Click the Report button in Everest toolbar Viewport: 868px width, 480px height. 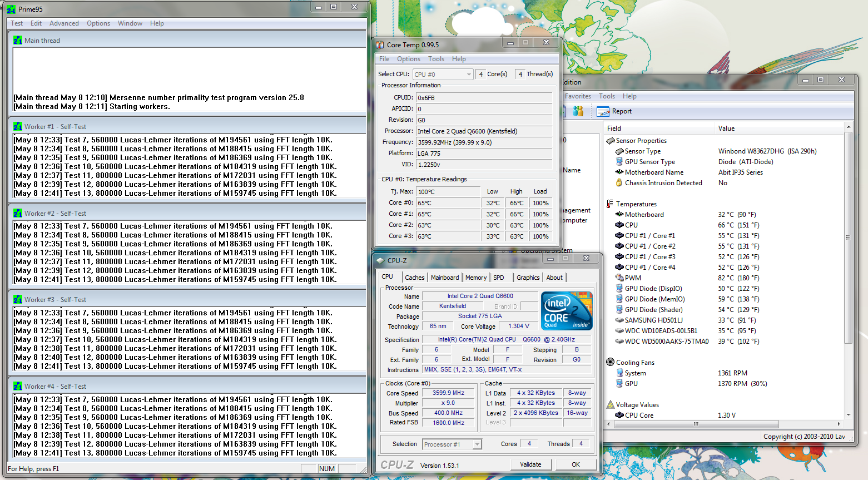(x=614, y=111)
